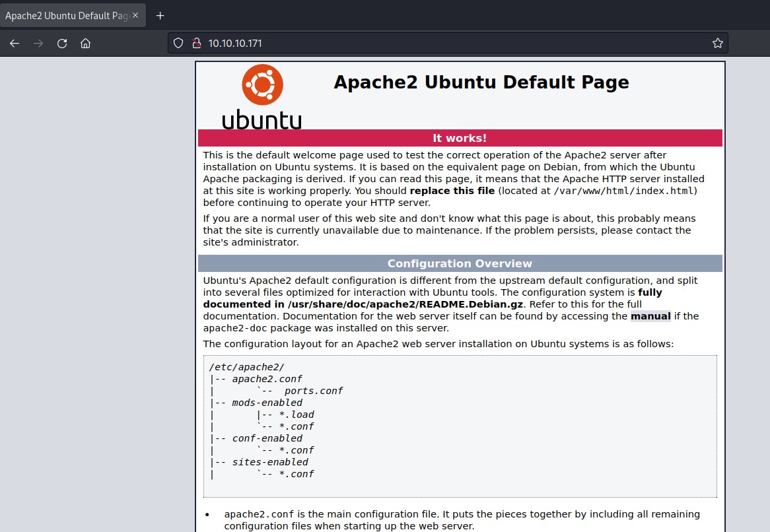770x532 pixels.
Task: Click ports.conf in the configuration layout
Action: [x=314, y=391]
